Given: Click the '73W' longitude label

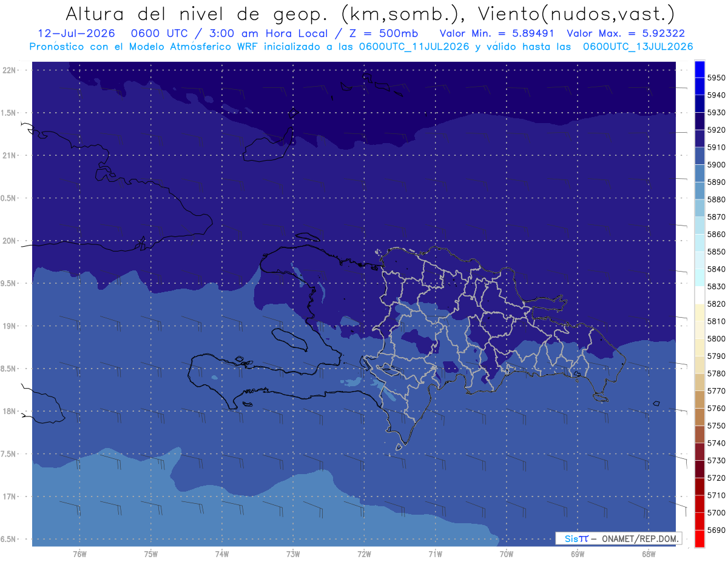Looking at the screenshot, I should point(293,554).
